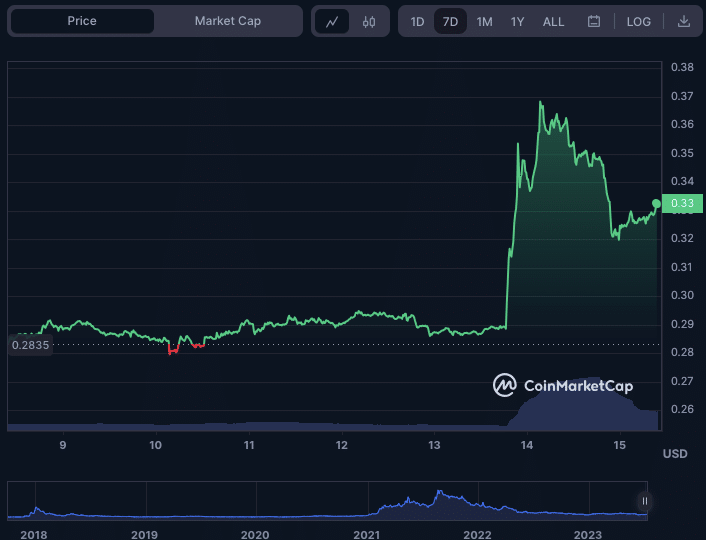Grab the navigator range handle at right edge

tap(645, 501)
